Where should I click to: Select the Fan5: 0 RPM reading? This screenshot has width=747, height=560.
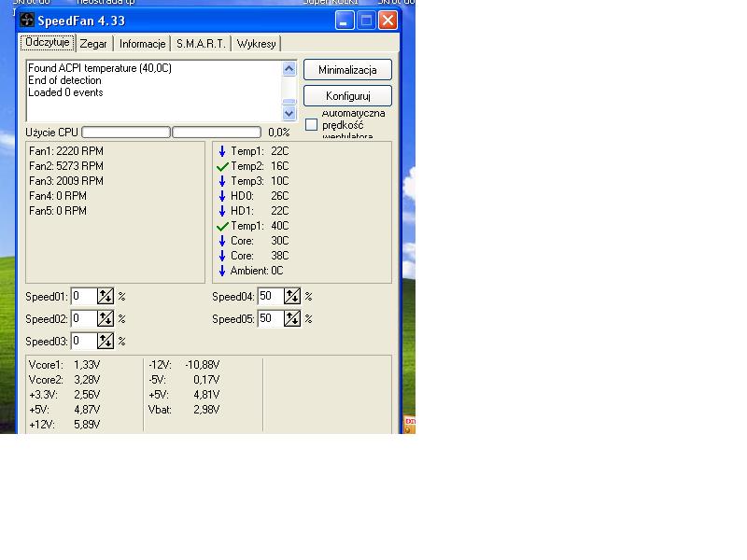(58, 211)
